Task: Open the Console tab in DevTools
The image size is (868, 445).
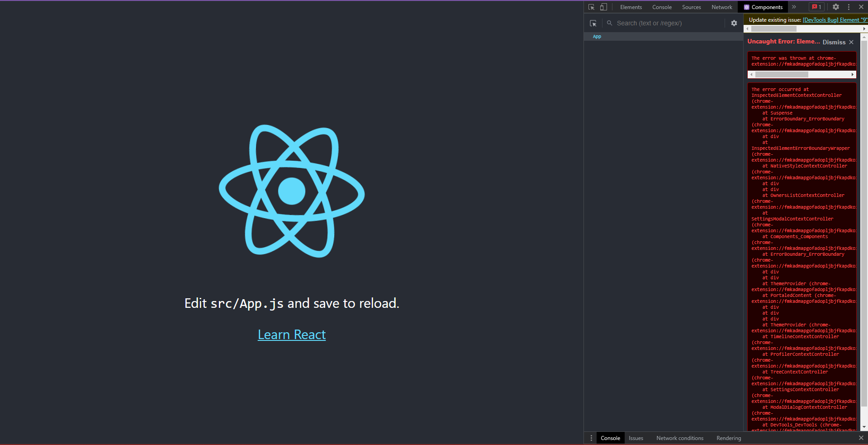Action: pyautogui.click(x=662, y=7)
